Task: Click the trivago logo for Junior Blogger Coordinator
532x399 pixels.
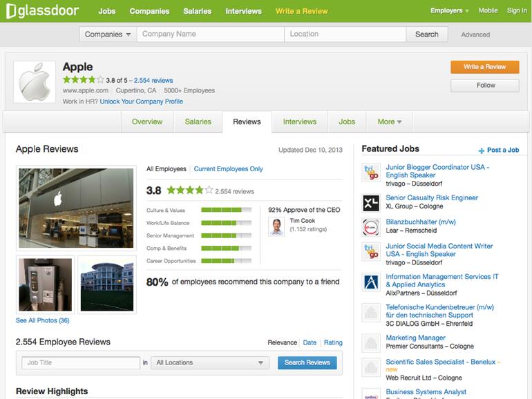Action: pyautogui.click(x=371, y=173)
